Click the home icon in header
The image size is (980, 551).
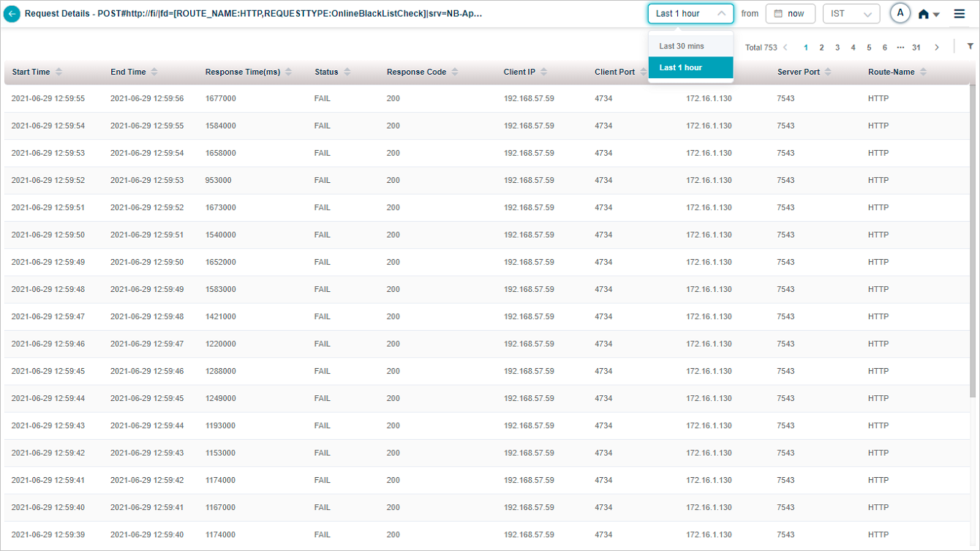(924, 14)
